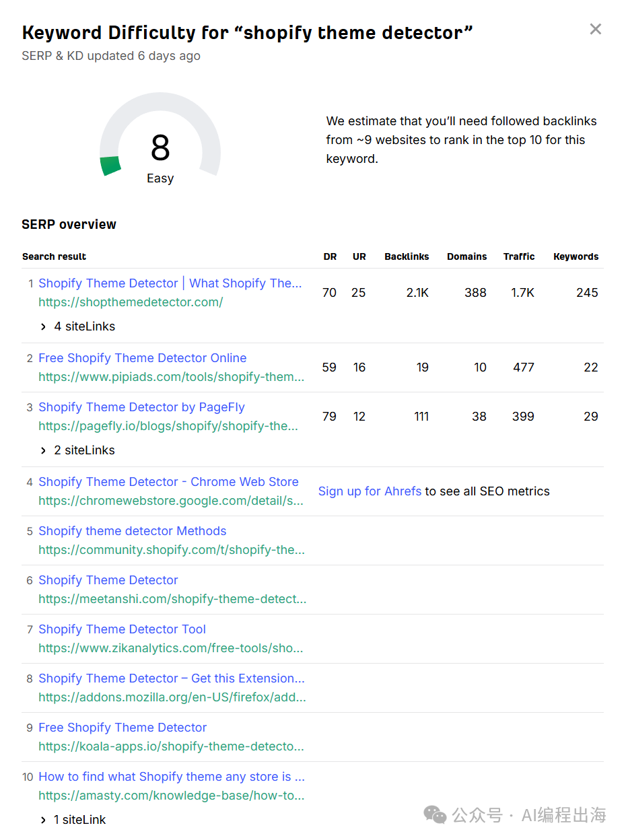
Task: Click the DR column header
Action: [x=329, y=256]
